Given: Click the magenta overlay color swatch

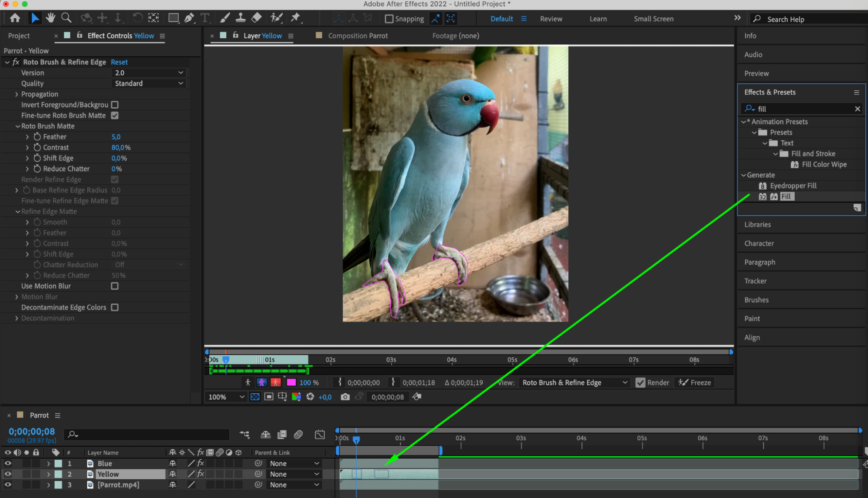Looking at the screenshot, I should point(291,382).
